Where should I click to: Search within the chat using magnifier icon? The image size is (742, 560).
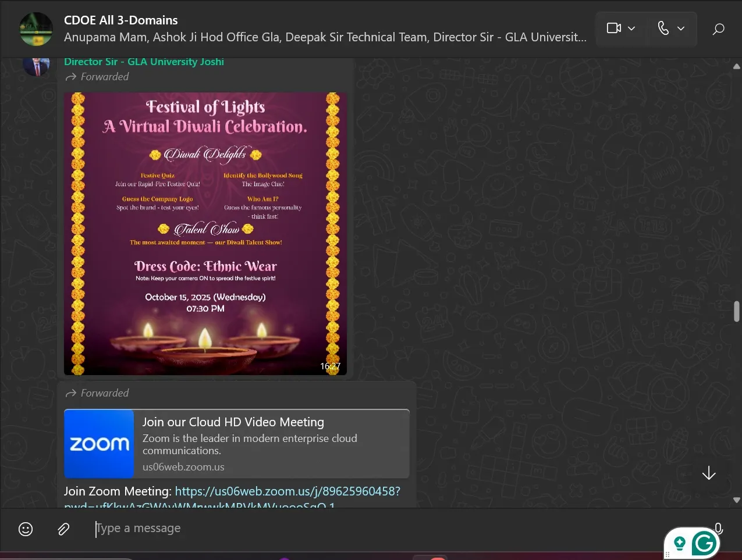719,28
